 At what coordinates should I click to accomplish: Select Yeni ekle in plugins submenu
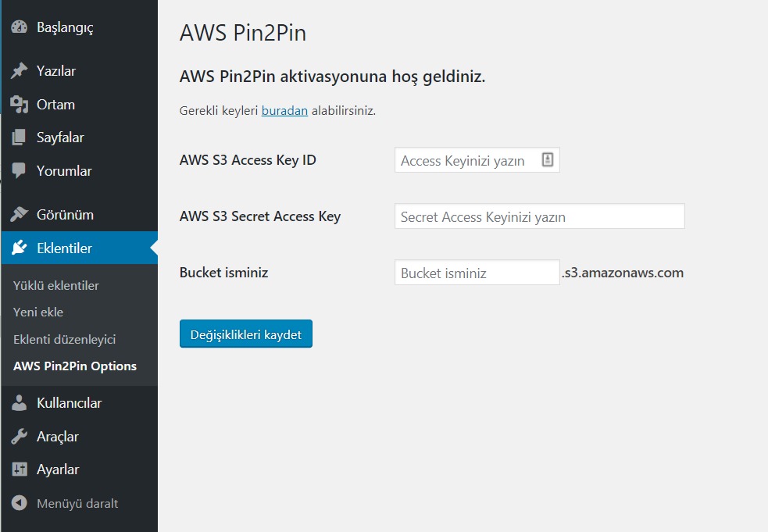38,312
